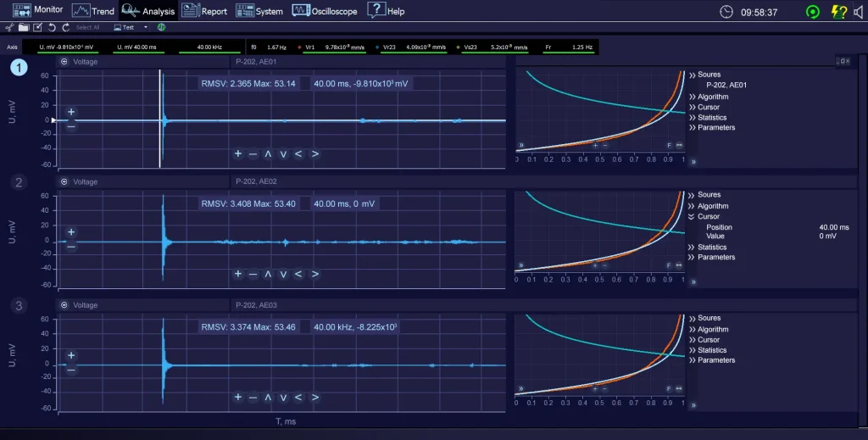
Task: Select channel 3 circle badge
Action: (19, 305)
